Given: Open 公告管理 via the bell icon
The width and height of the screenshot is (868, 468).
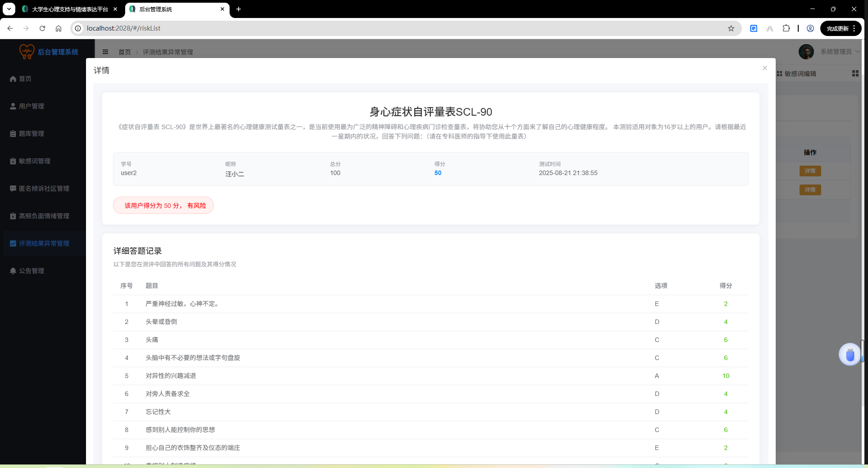Looking at the screenshot, I should click(32, 270).
